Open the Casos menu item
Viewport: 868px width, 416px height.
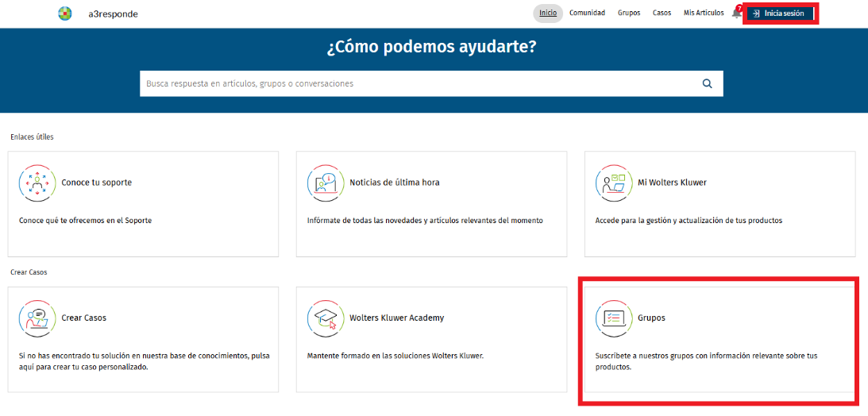coord(662,13)
